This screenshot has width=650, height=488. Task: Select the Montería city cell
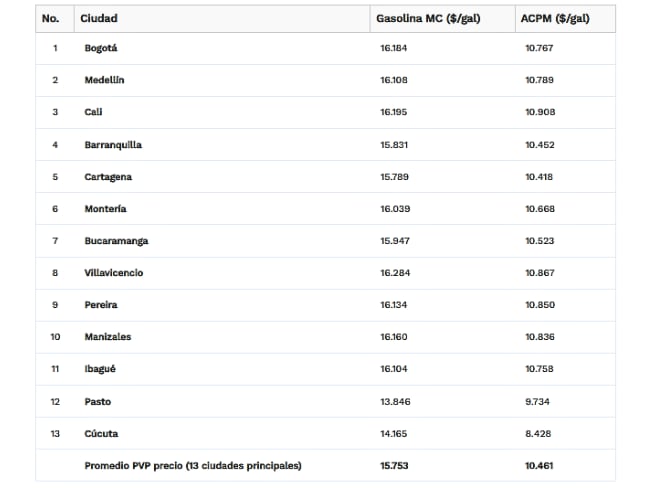click(x=105, y=209)
